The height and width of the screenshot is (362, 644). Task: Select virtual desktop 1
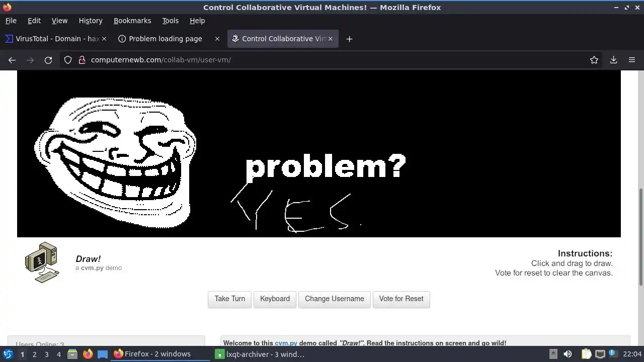(22, 354)
